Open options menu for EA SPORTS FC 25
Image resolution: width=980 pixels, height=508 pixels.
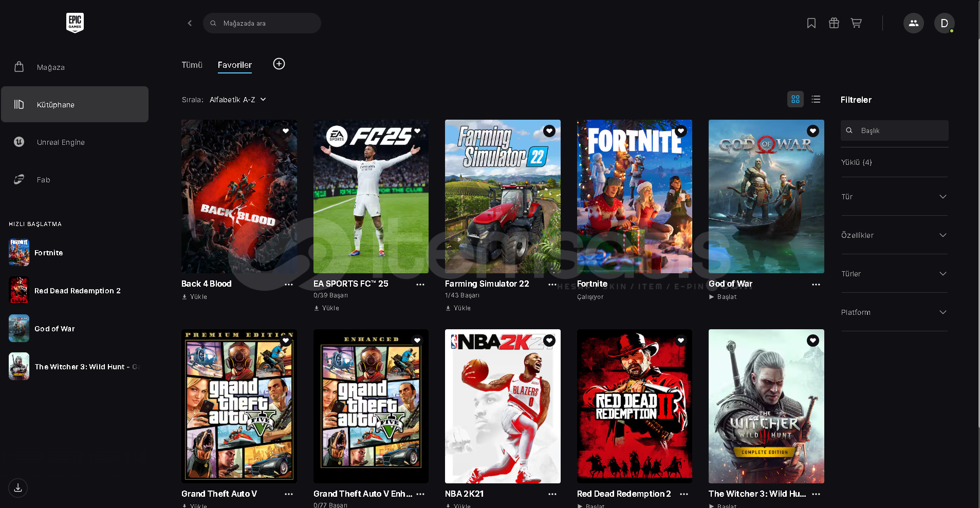420,285
